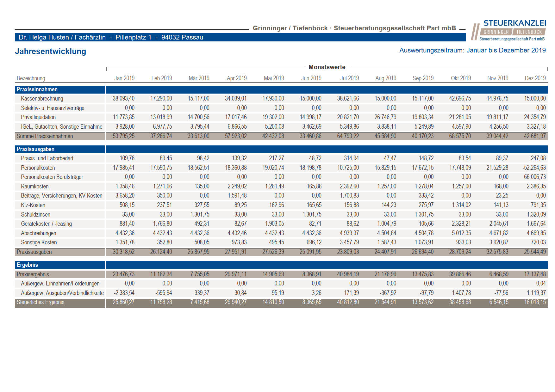Click Steuerliches Ergebnis value for Jul 2019
This screenshot has width=555, height=392.
[x=348, y=302]
